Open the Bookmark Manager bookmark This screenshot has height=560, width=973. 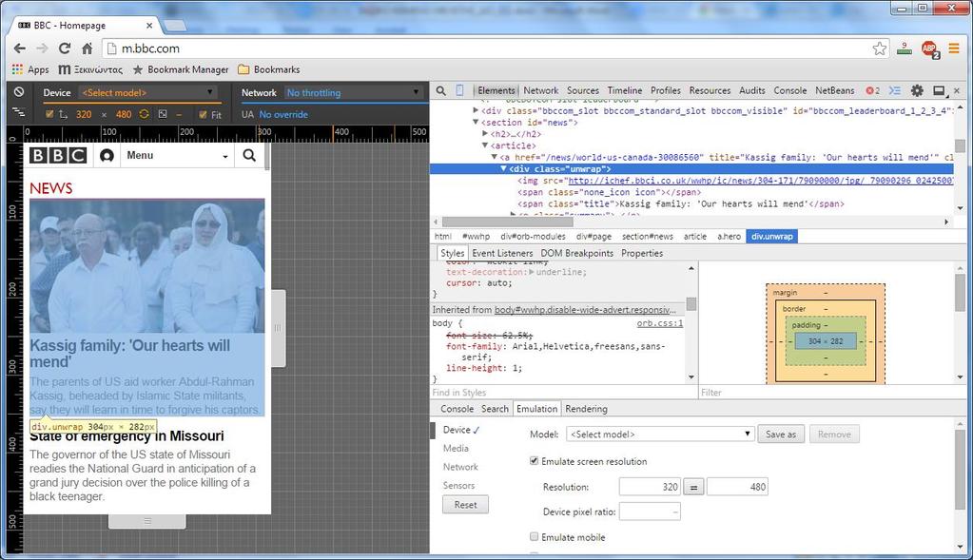tap(182, 69)
